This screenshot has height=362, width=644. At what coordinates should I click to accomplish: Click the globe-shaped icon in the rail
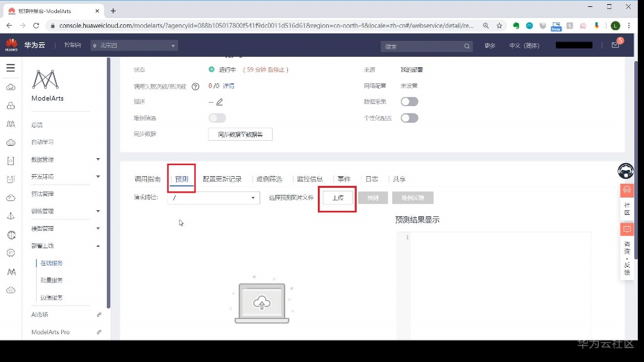(11, 235)
